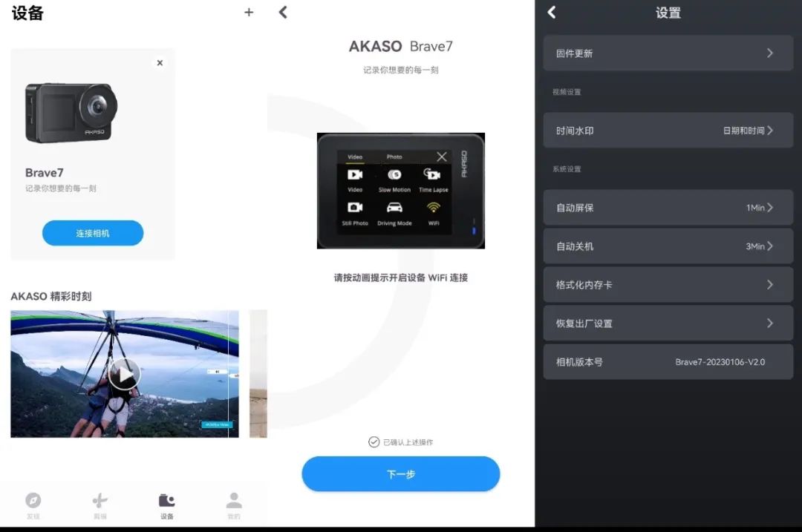Open the profile (我的) icon
The image size is (802, 532).
tap(233, 502)
